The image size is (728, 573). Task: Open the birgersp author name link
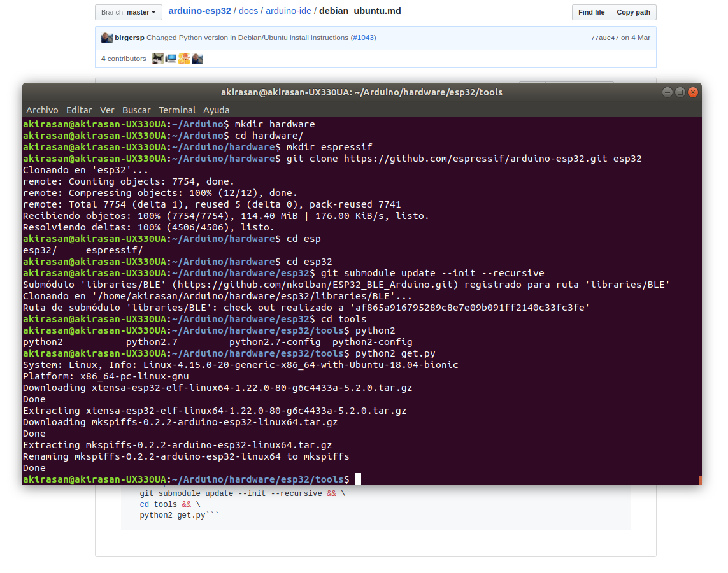pyautogui.click(x=129, y=38)
